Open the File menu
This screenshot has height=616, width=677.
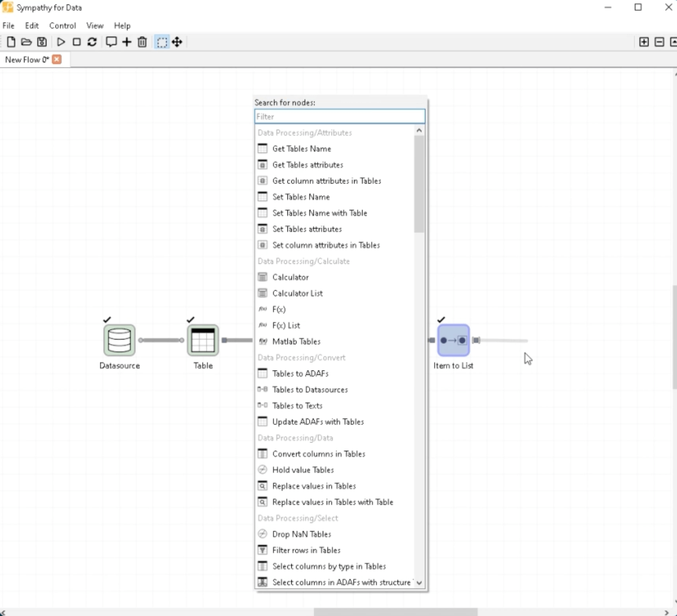click(x=8, y=25)
